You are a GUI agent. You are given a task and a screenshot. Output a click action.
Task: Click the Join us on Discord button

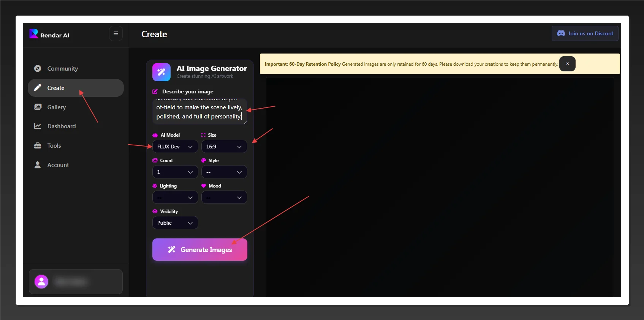tap(585, 33)
